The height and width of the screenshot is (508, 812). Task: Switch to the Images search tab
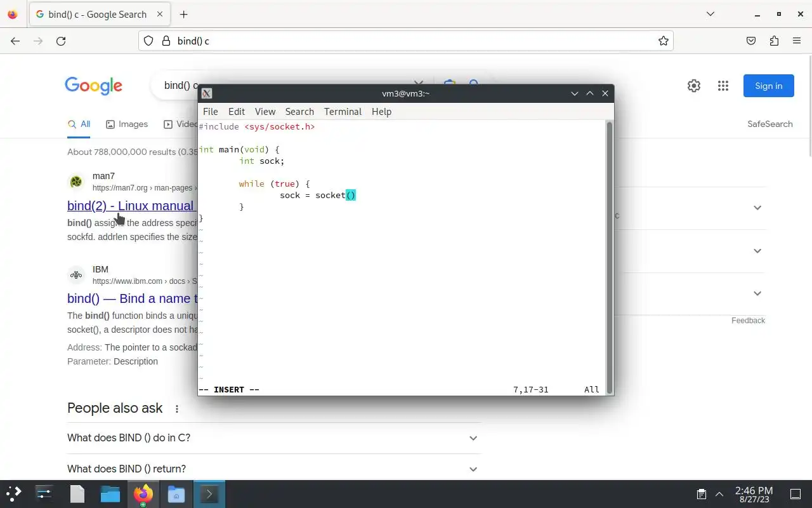(127, 124)
